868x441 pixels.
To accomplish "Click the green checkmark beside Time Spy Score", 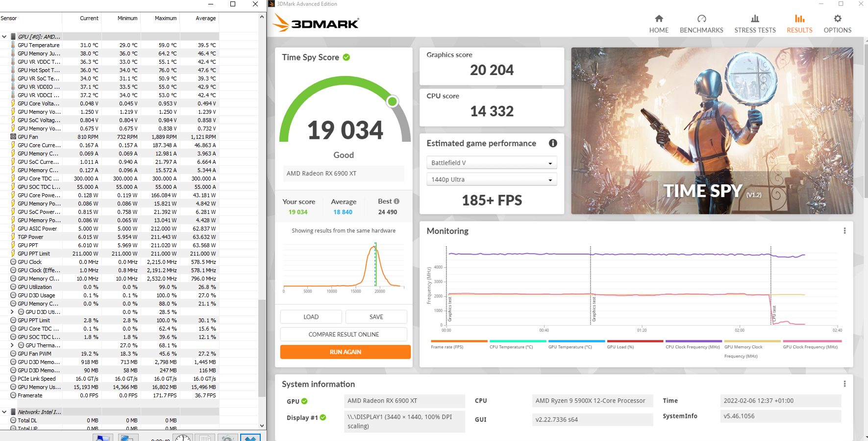I will [x=347, y=57].
